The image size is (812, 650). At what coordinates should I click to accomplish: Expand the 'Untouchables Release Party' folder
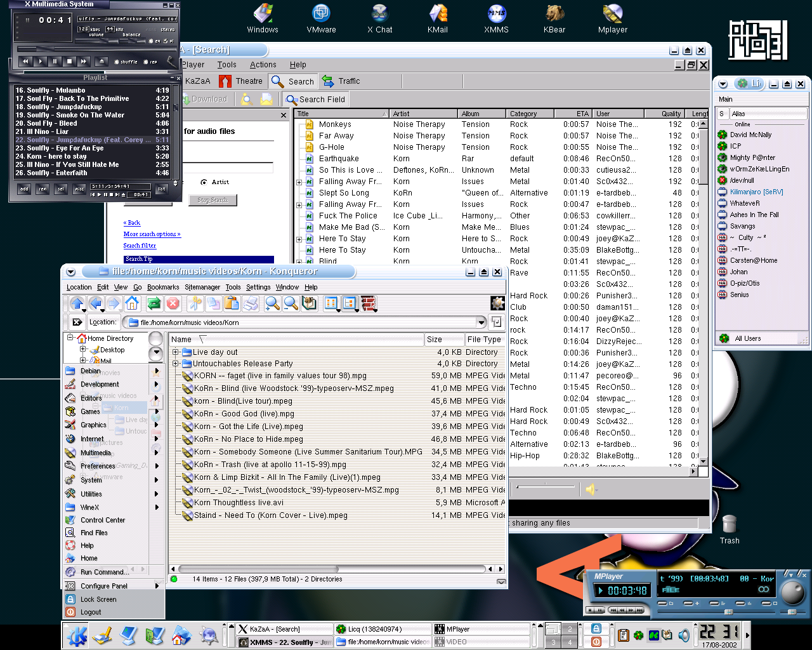click(x=175, y=364)
